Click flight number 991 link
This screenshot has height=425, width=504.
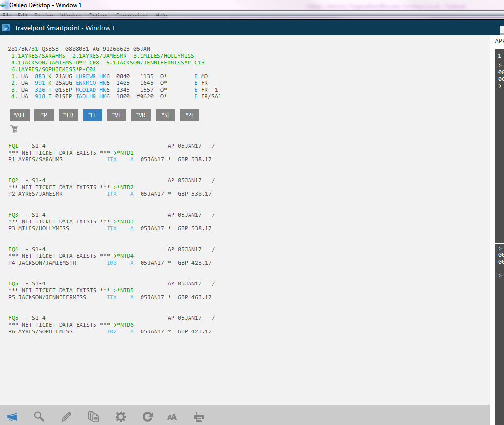pos(40,83)
